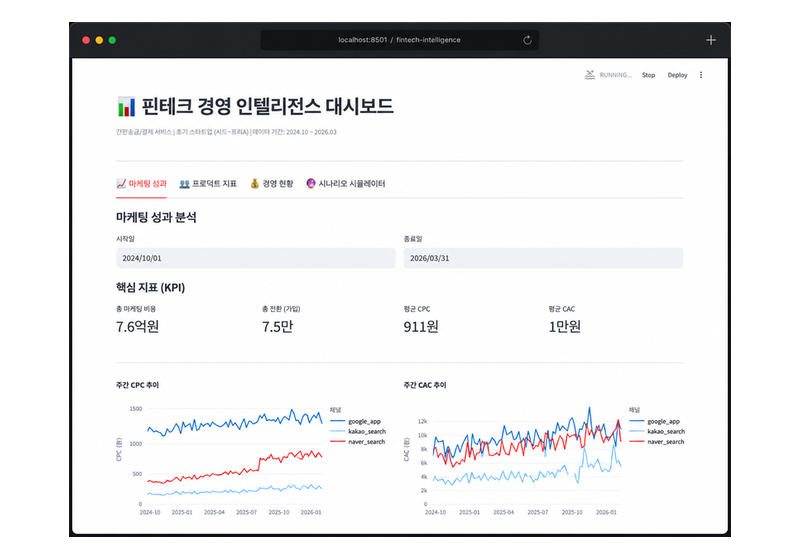Toggle naver_search series in CAC chart legend
Image resolution: width=800 pixels, height=560 pixels.
[657, 442]
